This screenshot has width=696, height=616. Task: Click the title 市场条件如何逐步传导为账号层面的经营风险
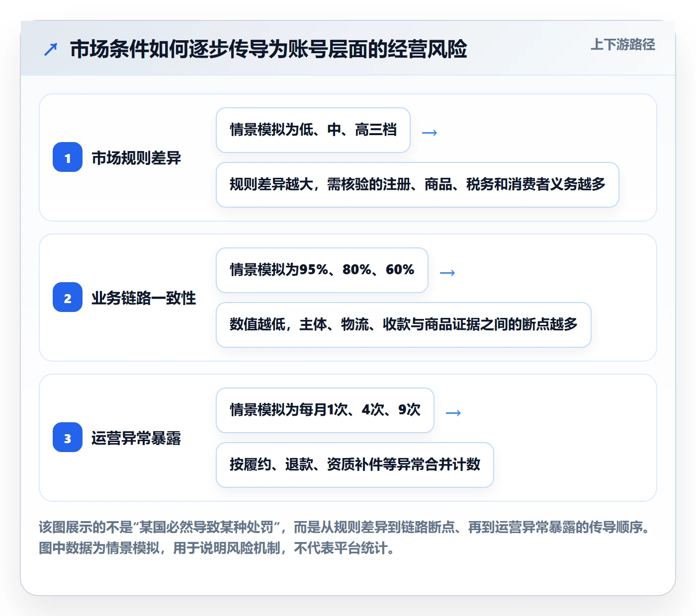(268, 49)
